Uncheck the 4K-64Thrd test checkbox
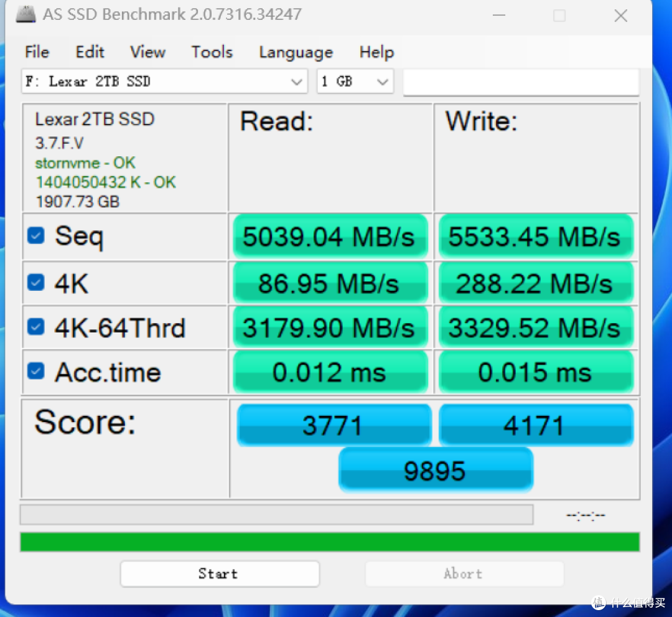 pyautogui.click(x=36, y=327)
